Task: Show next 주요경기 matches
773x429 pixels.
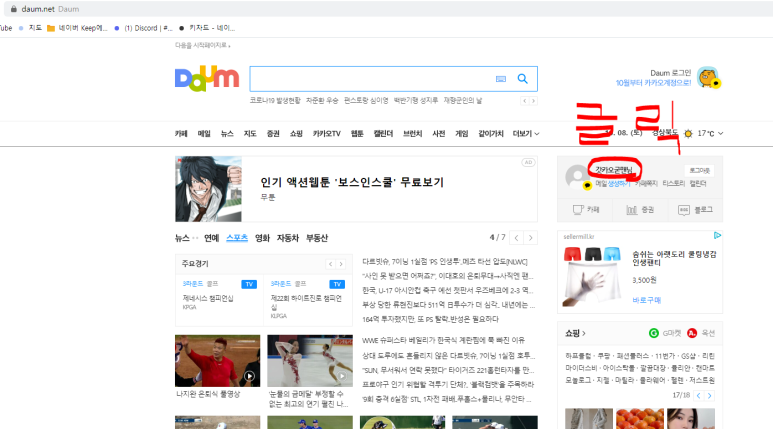Action: click(341, 264)
